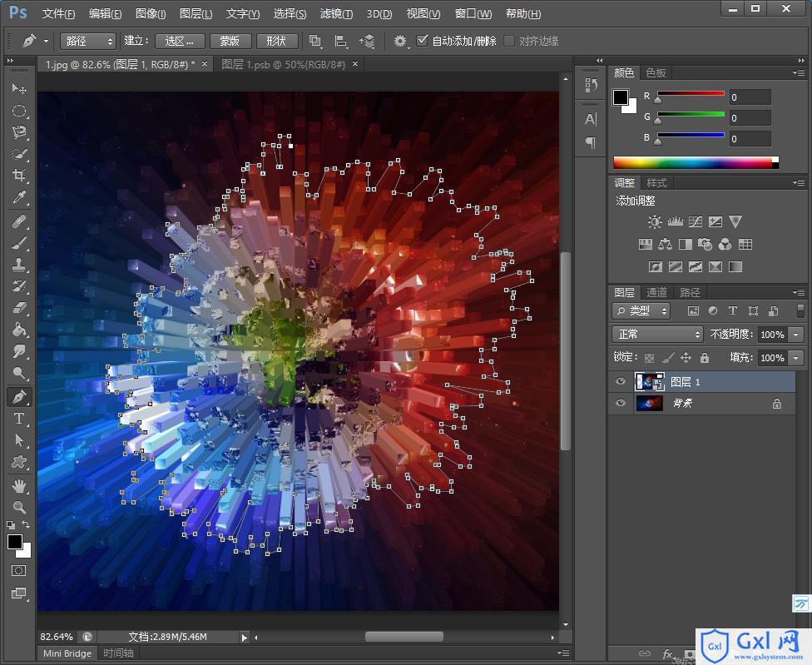812x665 pixels.
Task: Open the gear options dropdown
Action: pyautogui.click(x=400, y=41)
